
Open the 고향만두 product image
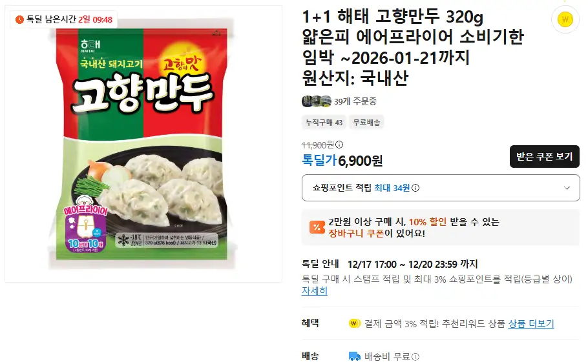(143, 144)
